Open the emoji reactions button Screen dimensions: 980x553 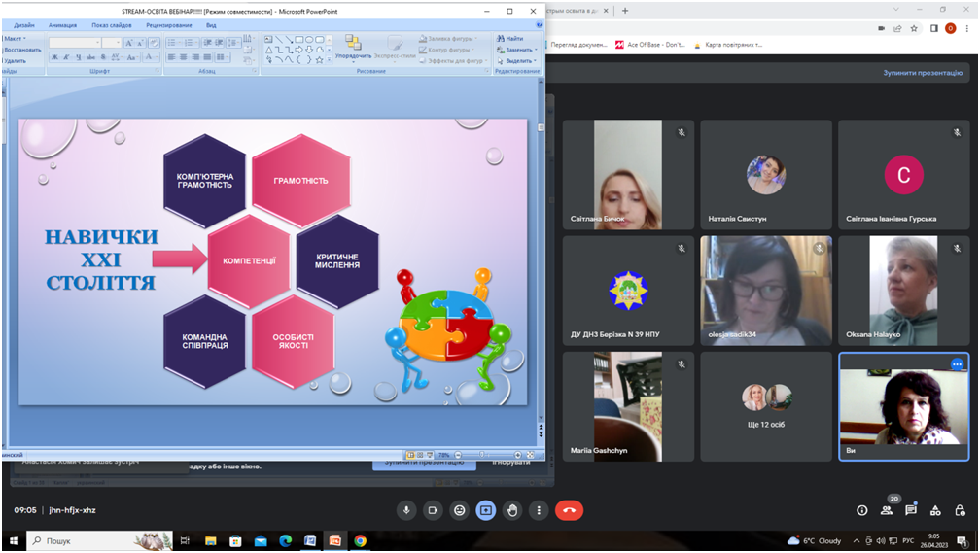coord(459,510)
